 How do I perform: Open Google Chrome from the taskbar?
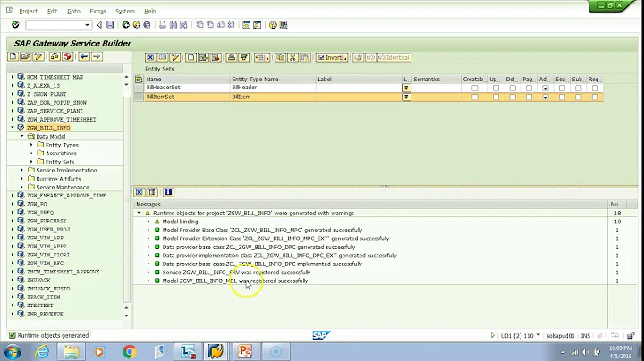pos(130,351)
